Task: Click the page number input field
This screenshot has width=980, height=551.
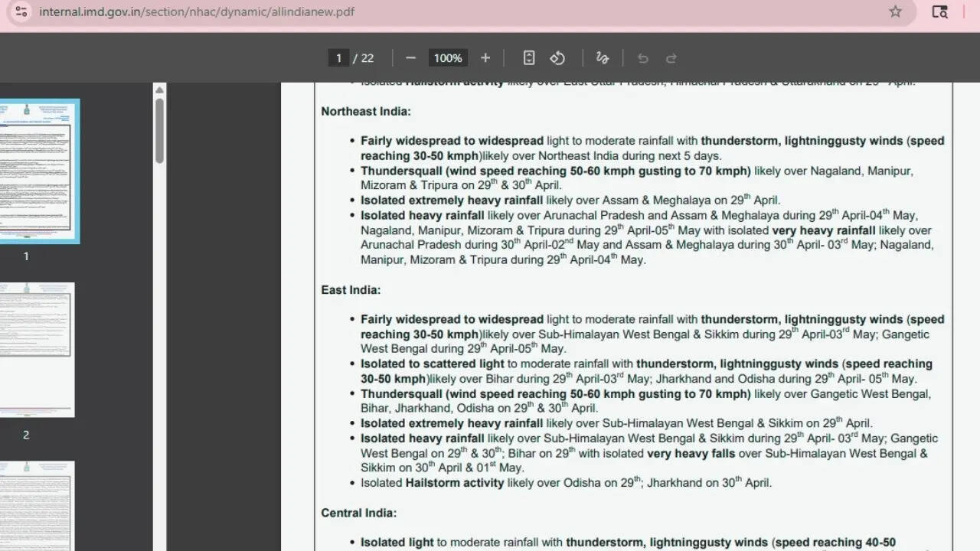Action: 338,58
